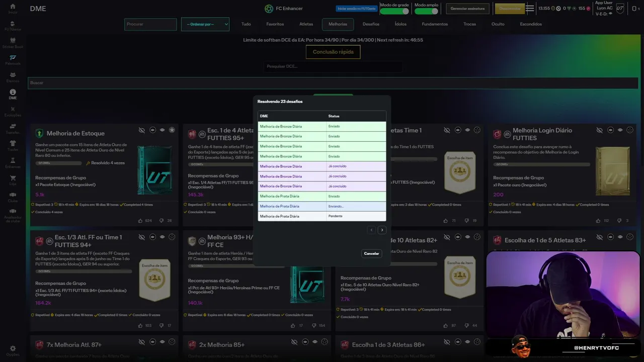Click the Pendente Melhoria de Prata Diária row

click(322, 216)
